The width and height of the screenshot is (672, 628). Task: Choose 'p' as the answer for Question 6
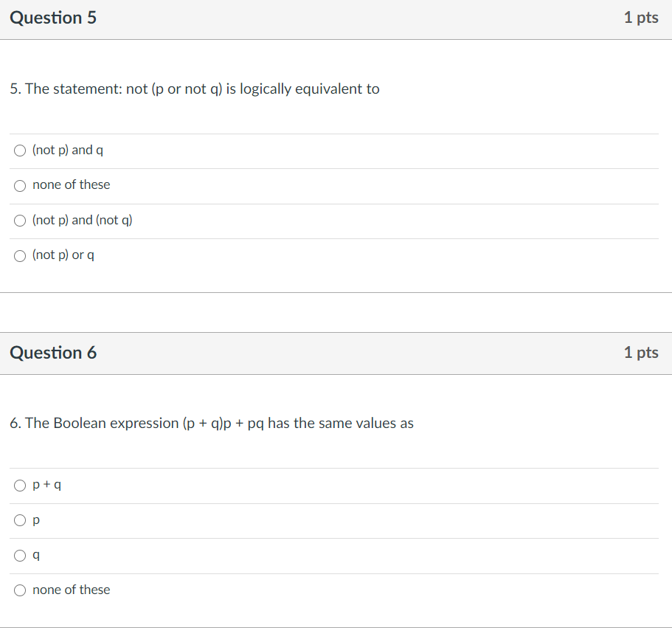coord(20,520)
